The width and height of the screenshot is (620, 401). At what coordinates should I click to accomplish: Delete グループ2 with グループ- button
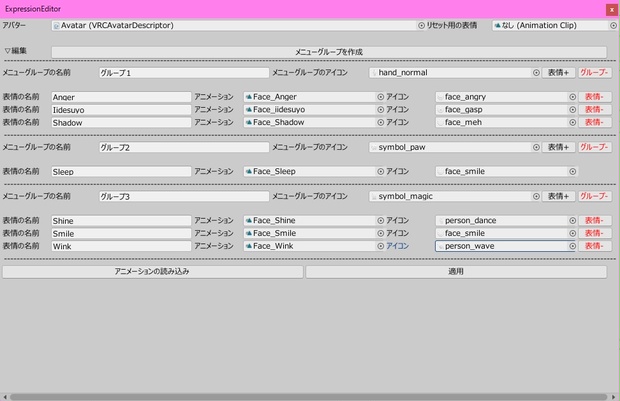[595, 147]
